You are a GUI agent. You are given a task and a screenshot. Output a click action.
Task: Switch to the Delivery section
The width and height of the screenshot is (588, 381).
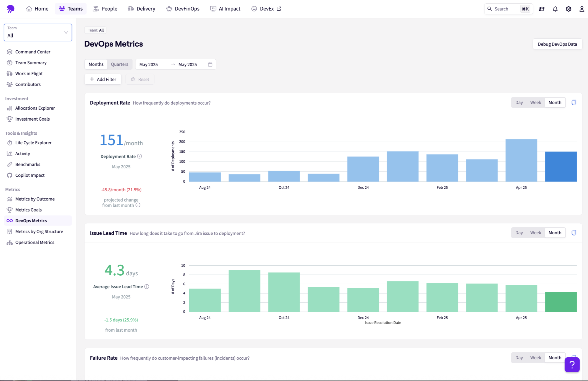(x=141, y=9)
